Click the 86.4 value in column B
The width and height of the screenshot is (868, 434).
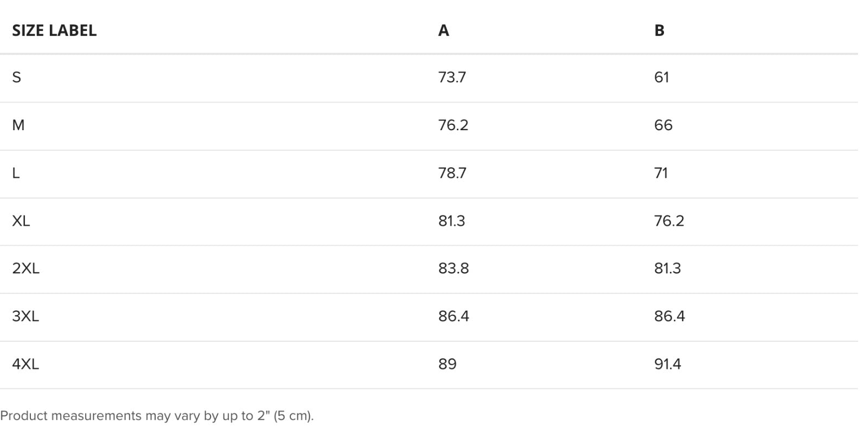pyautogui.click(x=669, y=316)
